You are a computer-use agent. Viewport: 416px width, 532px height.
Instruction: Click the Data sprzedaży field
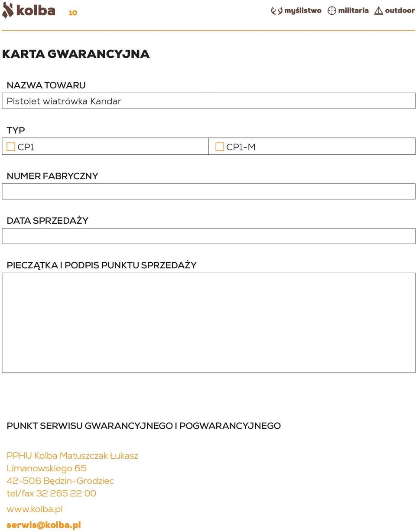click(208, 236)
